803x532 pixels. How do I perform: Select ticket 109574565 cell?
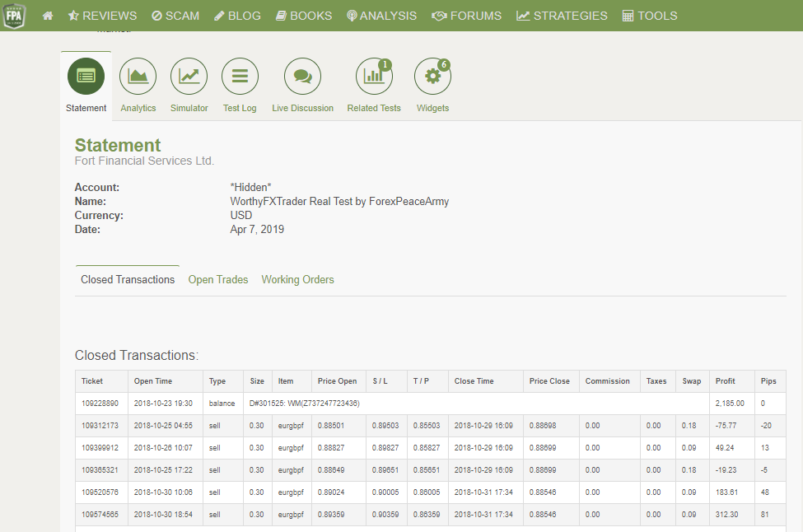click(x=100, y=515)
